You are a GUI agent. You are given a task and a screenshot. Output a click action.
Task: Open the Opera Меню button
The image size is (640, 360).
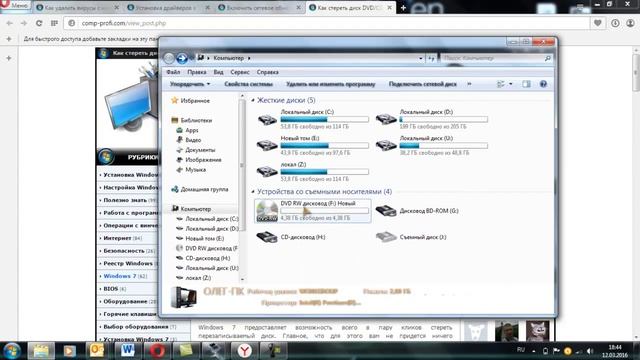[x=15, y=5]
